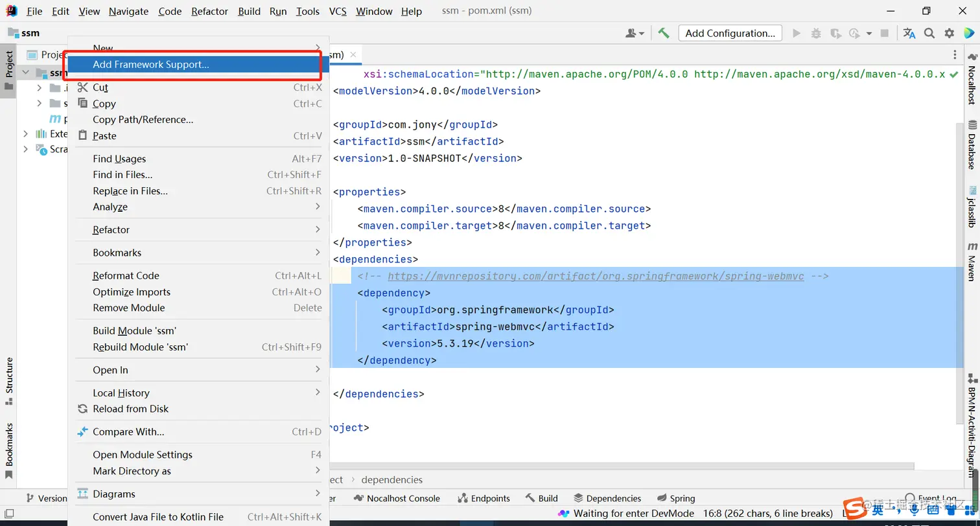Close the pom.xml editor tab
This screenshot has width=980, height=526.
pos(353,55)
